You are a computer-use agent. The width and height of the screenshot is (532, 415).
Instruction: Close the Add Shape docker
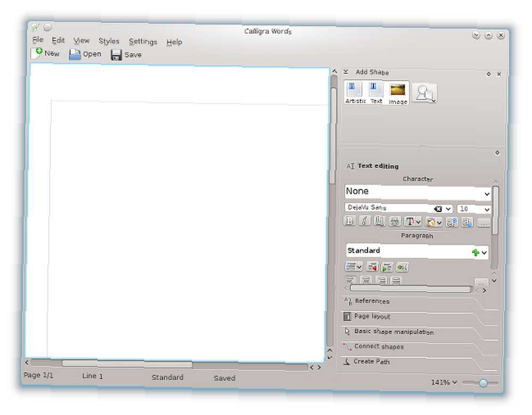point(499,74)
